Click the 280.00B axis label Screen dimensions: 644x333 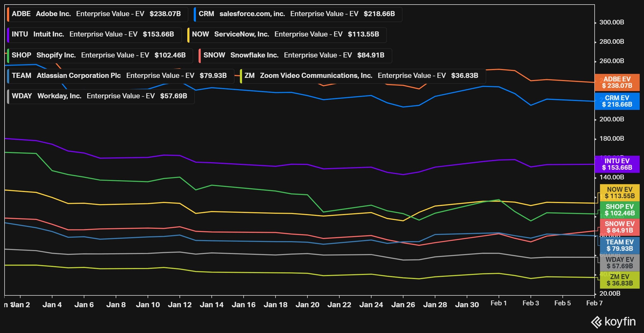pyautogui.click(x=612, y=42)
